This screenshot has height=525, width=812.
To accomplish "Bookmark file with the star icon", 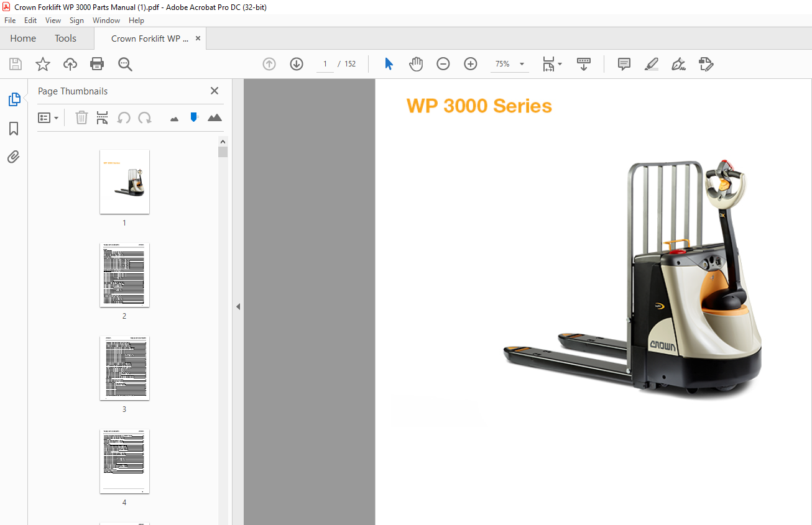I will (x=43, y=64).
